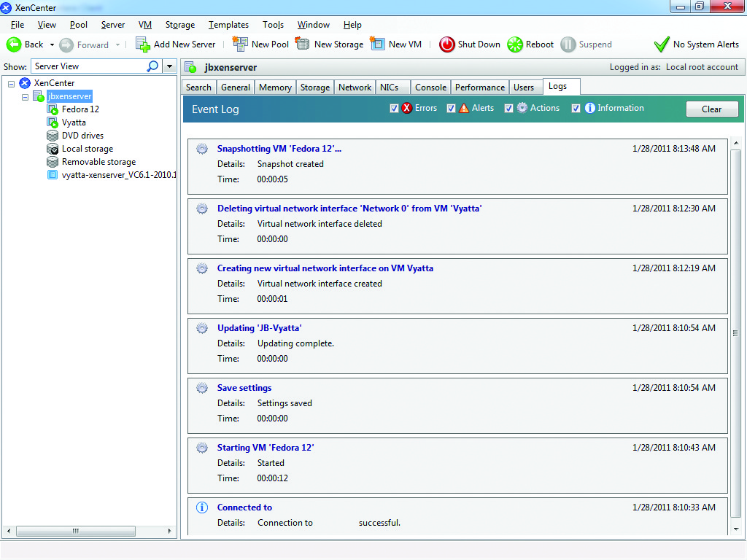The width and height of the screenshot is (747, 560).
Task: Open the Storage menu in menu bar
Action: tap(180, 25)
